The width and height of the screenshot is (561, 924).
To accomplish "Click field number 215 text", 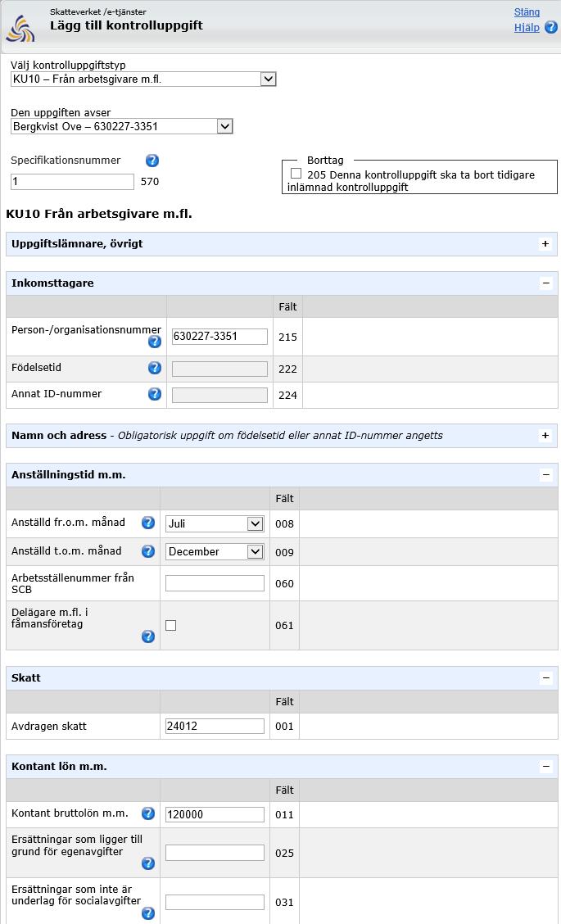I will (287, 337).
